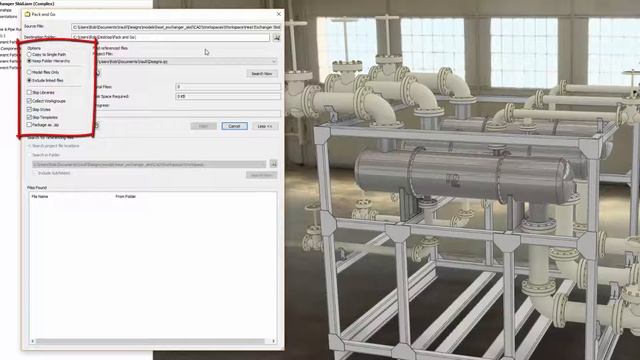This screenshot has height=360, width=640.
Task: Collapse the dialog with Less <<
Action: click(x=265, y=126)
